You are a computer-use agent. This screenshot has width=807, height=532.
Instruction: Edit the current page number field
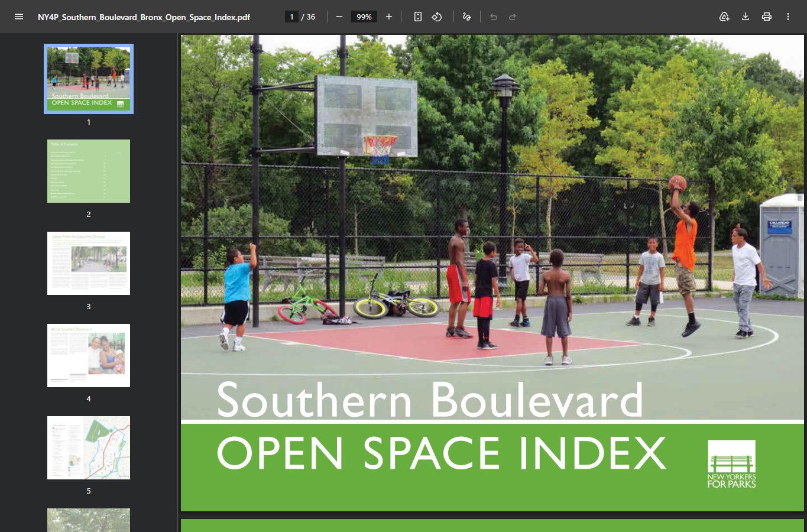click(x=291, y=17)
